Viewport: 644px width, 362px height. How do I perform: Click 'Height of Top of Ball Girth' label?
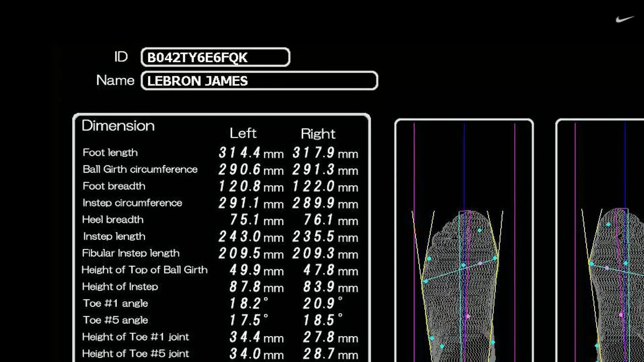click(145, 270)
